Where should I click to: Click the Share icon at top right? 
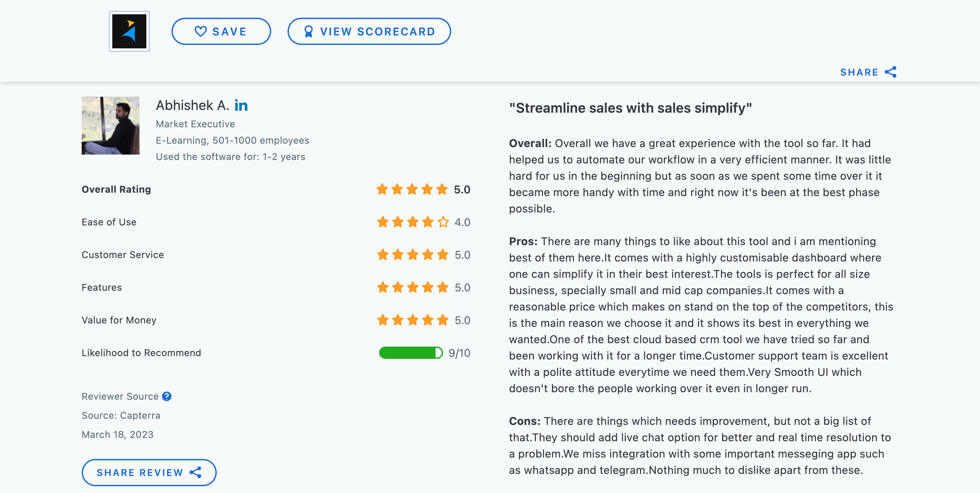891,72
